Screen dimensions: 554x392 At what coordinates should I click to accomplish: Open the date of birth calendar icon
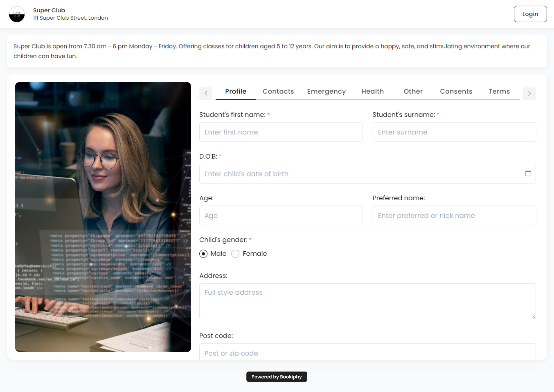click(x=528, y=174)
